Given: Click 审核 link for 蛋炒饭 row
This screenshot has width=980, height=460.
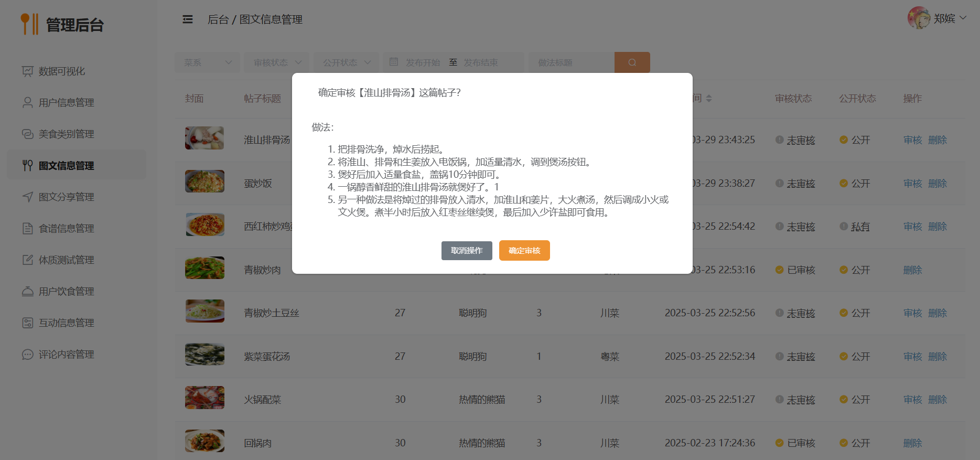Looking at the screenshot, I should 913,184.
